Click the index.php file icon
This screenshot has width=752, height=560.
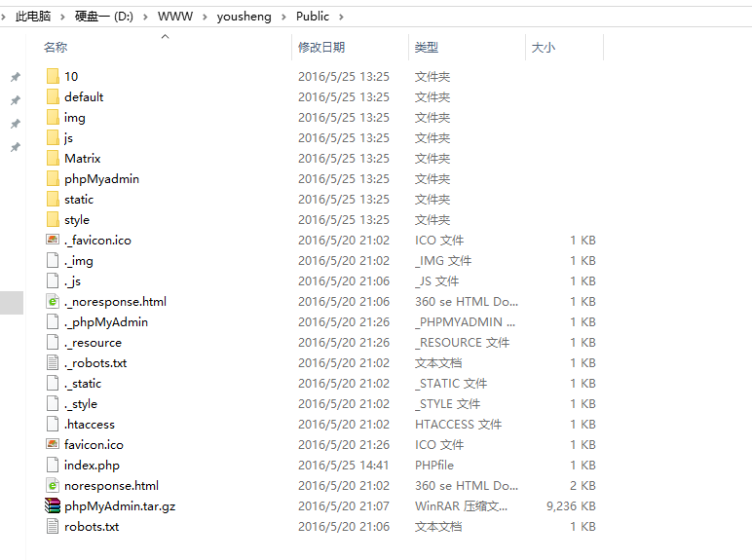point(53,466)
